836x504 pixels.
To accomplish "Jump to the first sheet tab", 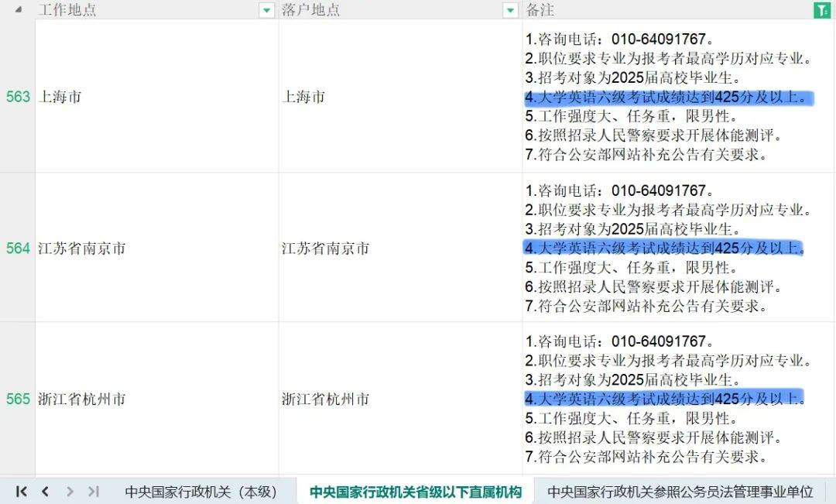I will pos(22,491).
